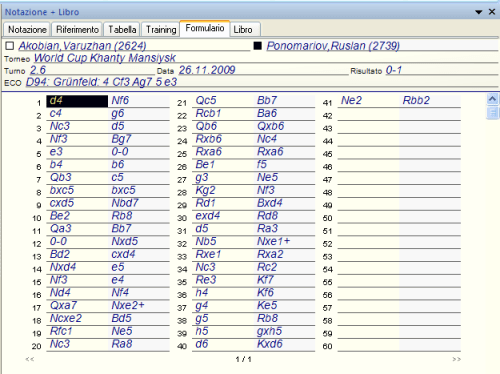Go to previous page with << arrows
The image size is (500, 374).
click(30, 359)
